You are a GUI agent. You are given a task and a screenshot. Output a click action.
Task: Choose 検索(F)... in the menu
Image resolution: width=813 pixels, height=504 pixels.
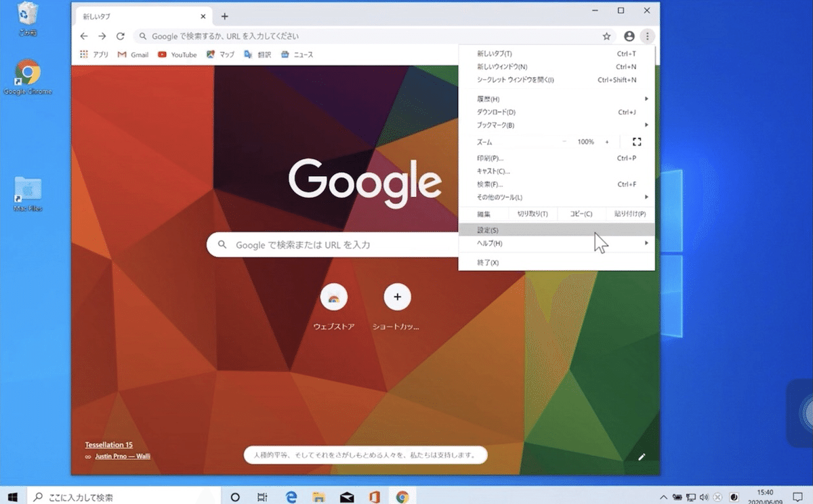click(x=556, y=184)
